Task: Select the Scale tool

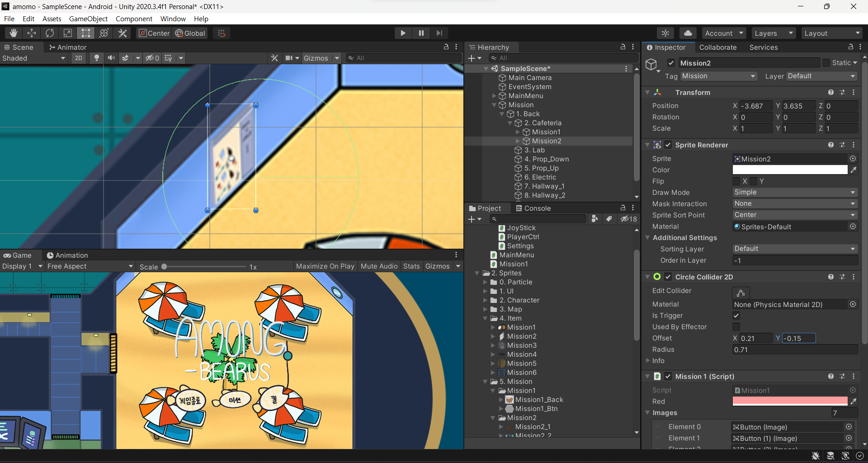Action: pos(68,33)
